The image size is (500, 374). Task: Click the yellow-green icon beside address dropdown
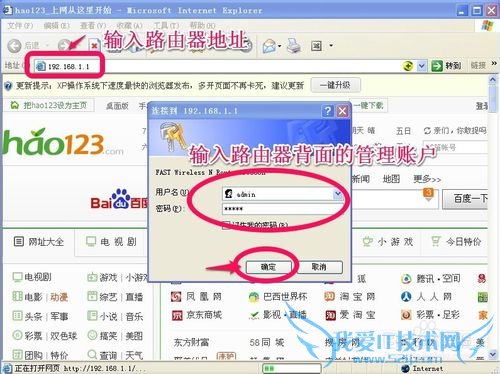pyautogui.click(x=408, y=66)
